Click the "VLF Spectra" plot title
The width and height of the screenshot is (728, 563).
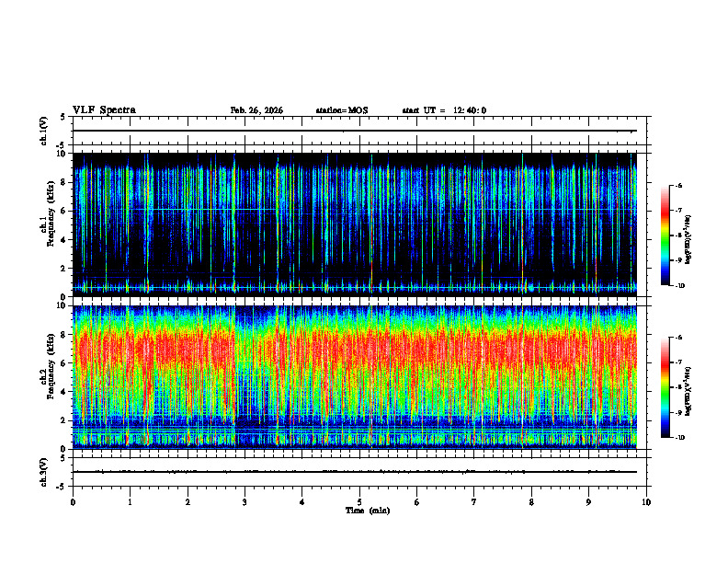coord(104,110)
